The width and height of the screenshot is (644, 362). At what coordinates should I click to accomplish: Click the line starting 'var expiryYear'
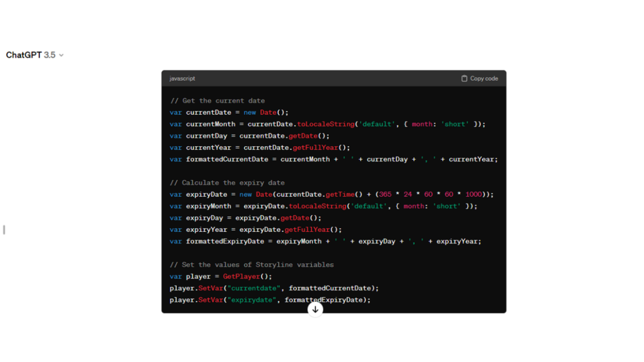[x=256, y=229]
